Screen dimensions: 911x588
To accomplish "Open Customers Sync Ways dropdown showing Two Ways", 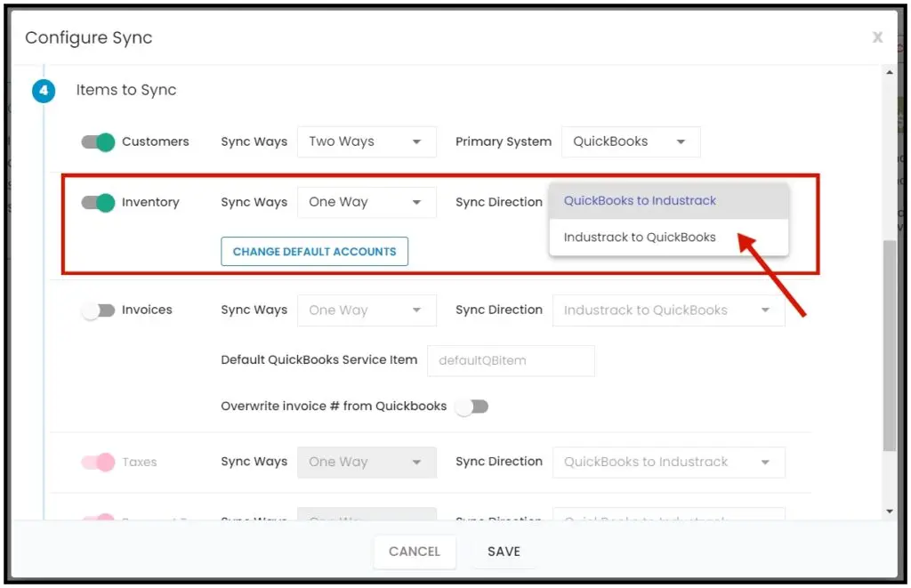I will click(x=367, y=141).
